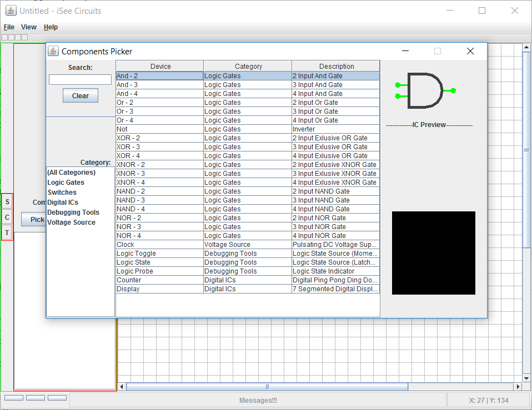
Task: Select (All Categories) in the category list
Action: point(72,173)
